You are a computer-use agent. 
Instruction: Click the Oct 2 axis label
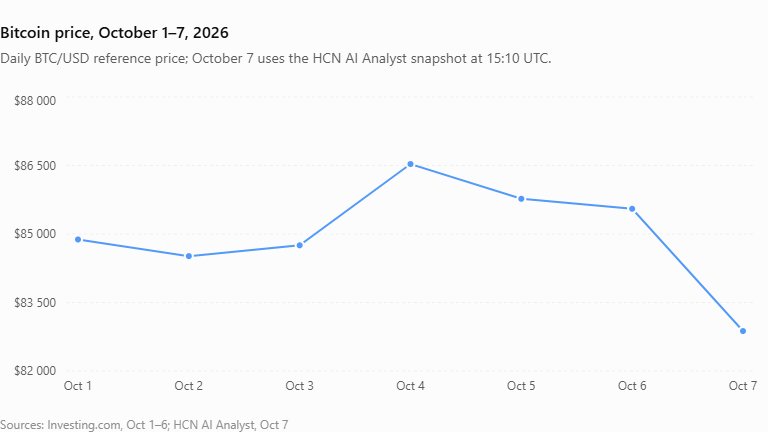coord(189,386)
